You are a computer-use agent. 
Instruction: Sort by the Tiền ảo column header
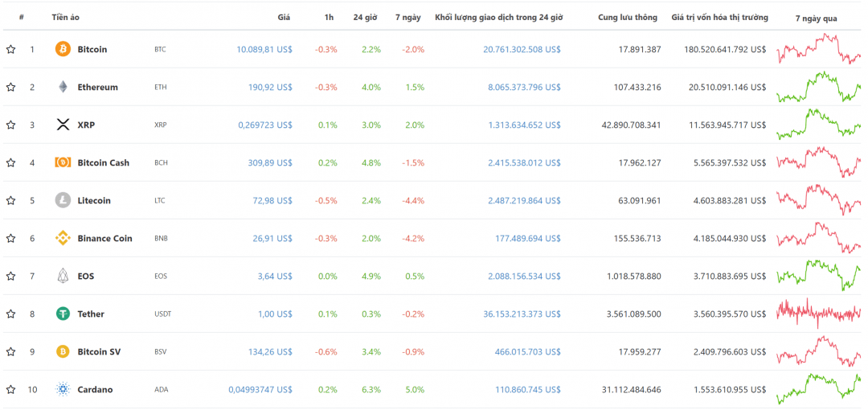(x=65, y=17)
